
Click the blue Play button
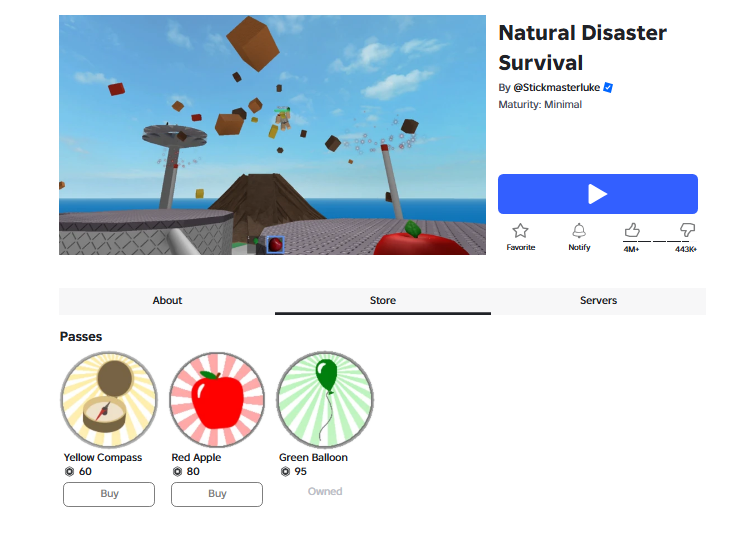(x=598, y=194)
